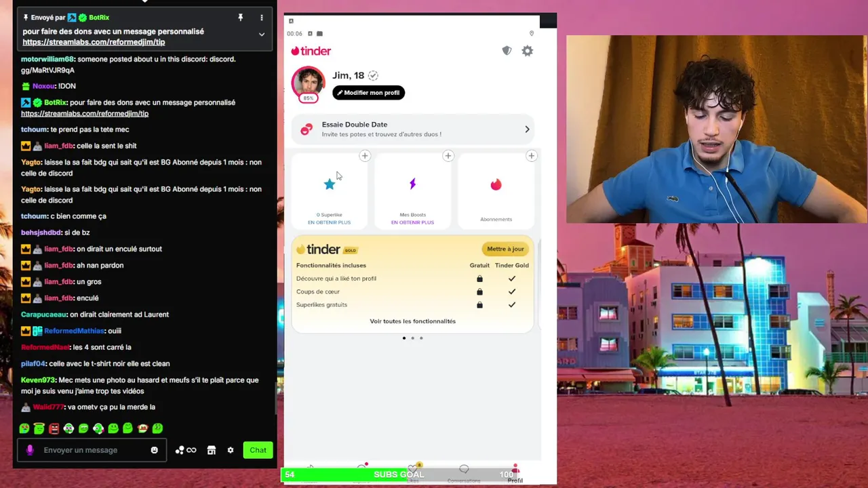Click username ReformedMathias in chat
This screenshot has height=488, width=868.
(x=74, y=331)
